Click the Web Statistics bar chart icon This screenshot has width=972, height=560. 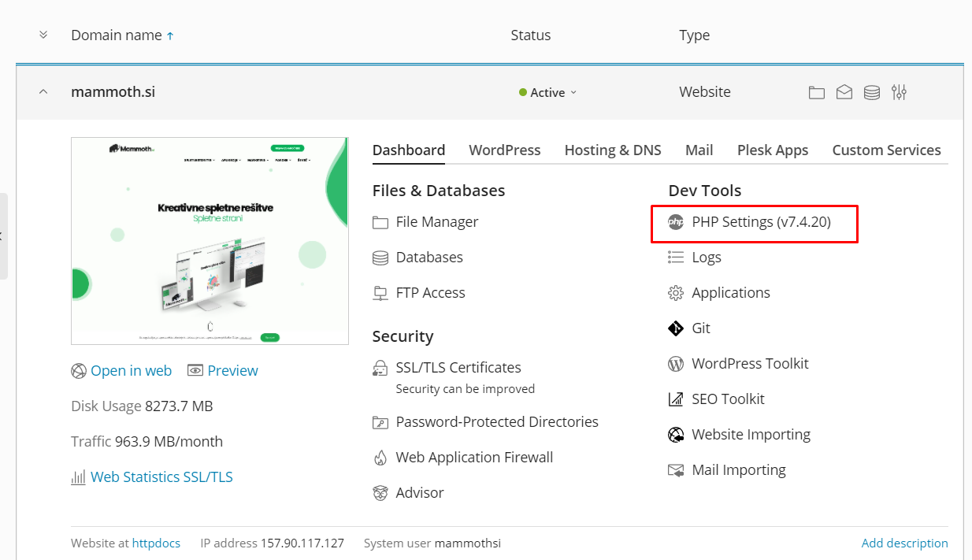[x=78, y=477]
